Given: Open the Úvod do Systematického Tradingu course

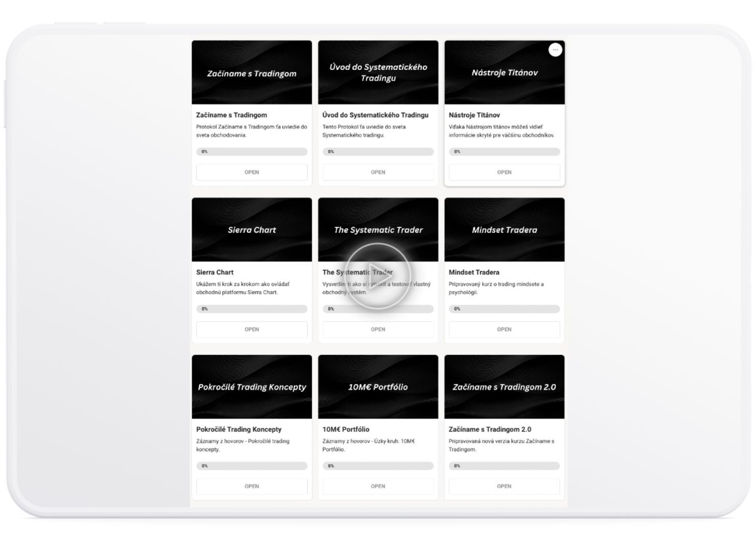Looking at the screenshot, I should point(377,172).
